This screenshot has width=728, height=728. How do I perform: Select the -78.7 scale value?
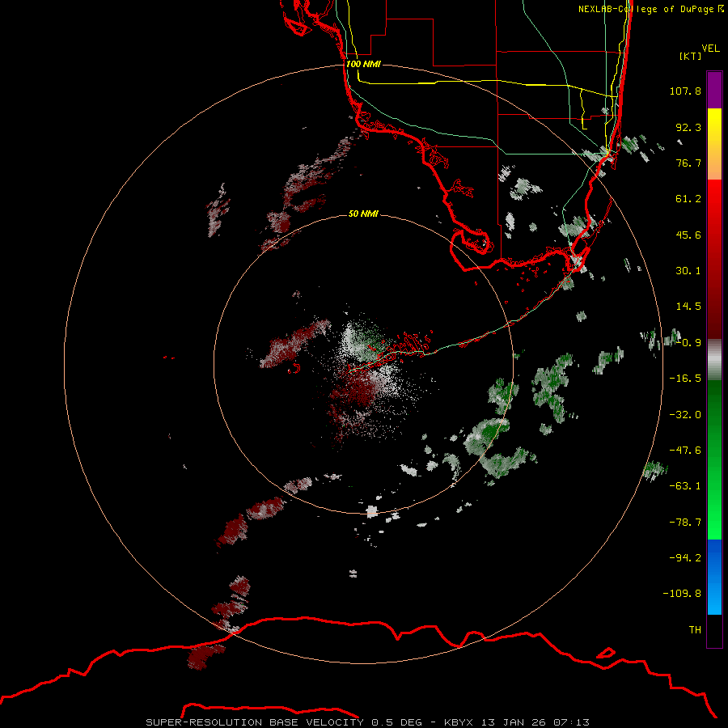point(685,523)
